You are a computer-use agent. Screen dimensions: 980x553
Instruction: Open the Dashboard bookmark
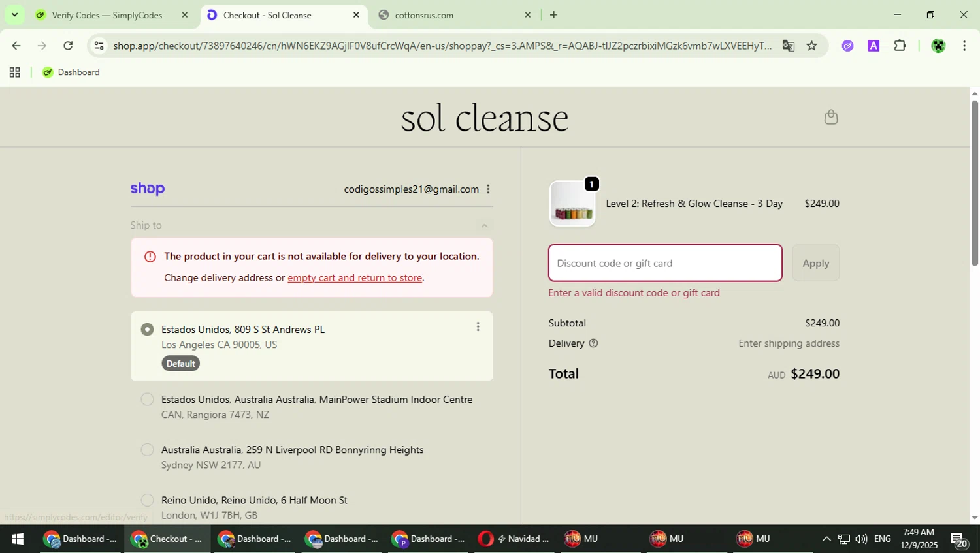click(71, 72)
